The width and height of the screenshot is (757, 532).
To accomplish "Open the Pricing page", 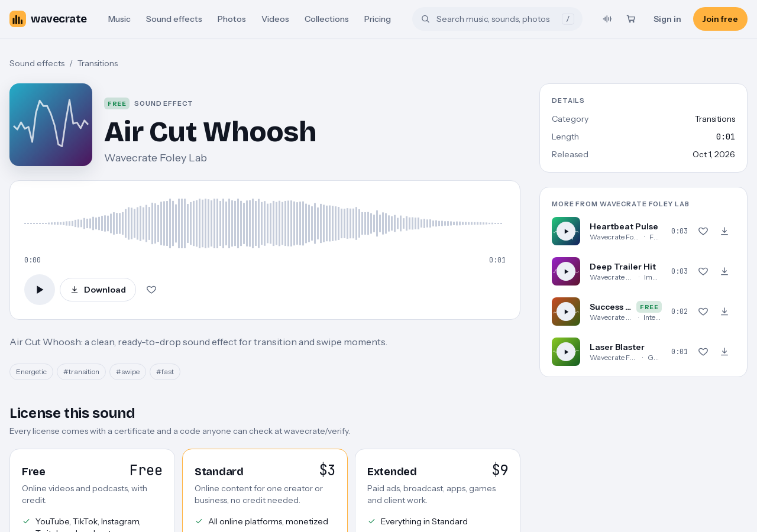I will 377,19.
